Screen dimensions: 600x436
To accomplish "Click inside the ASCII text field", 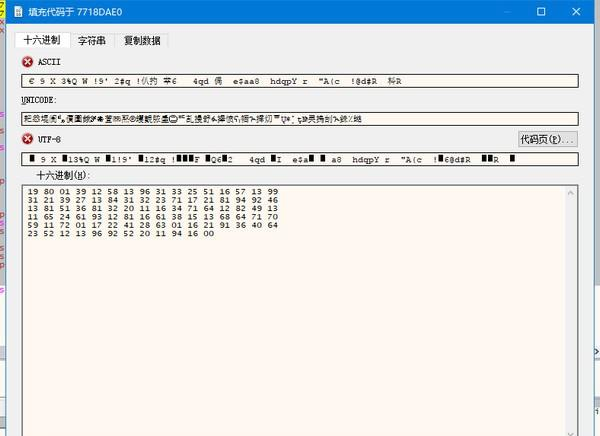I will click(298, 81).
